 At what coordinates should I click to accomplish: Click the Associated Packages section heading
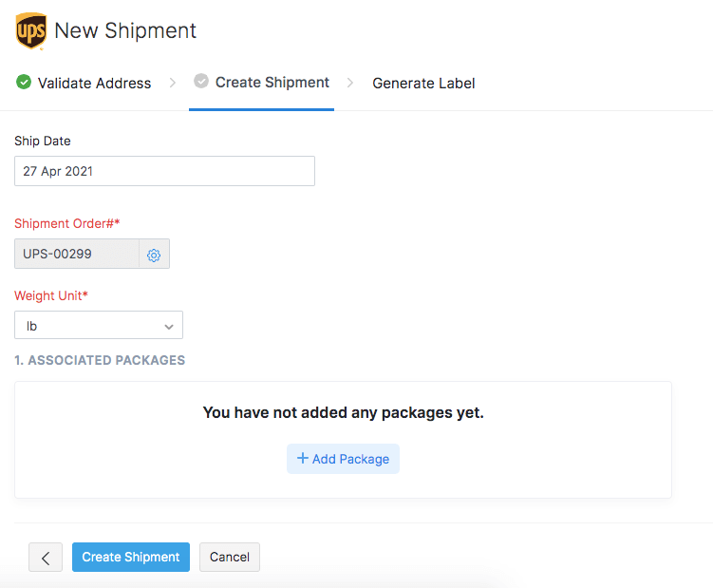[x=100, y=361]
